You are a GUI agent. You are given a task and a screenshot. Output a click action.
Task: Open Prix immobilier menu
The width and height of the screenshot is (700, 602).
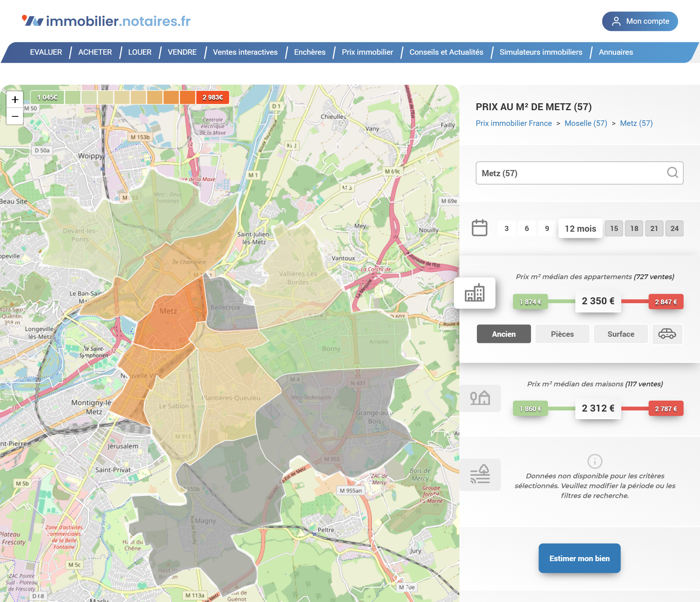click(367, 52)
